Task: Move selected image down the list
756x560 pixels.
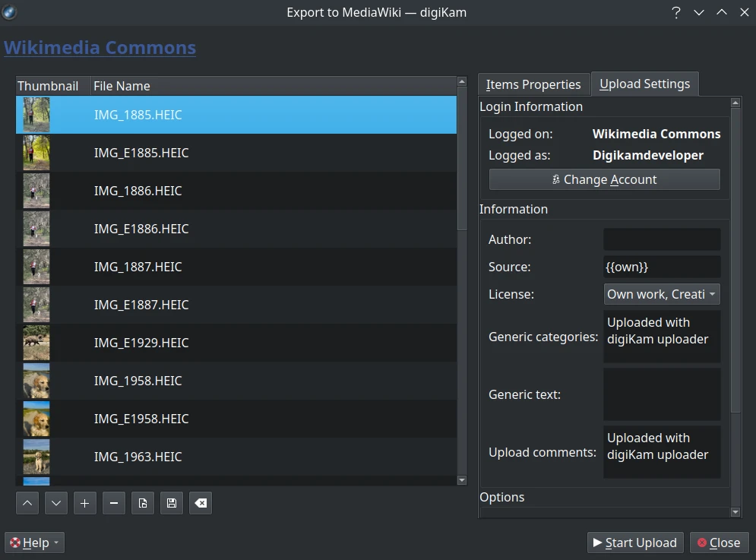Action: pyautogui.click(x=56, y=502)
